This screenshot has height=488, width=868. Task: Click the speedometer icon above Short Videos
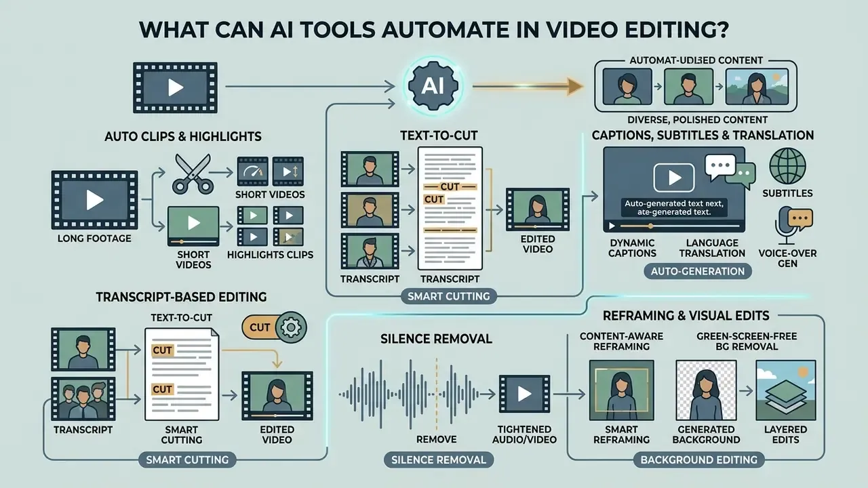[252, 171]
